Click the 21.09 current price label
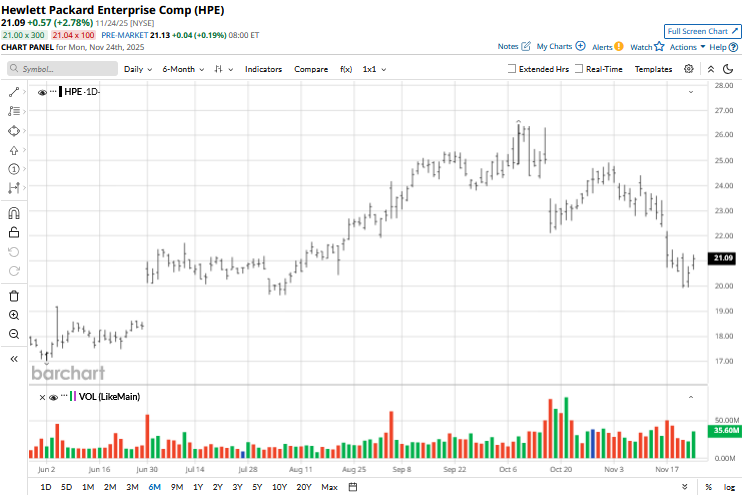The width and height of the screenshot is (747, 495). point(723,258)
